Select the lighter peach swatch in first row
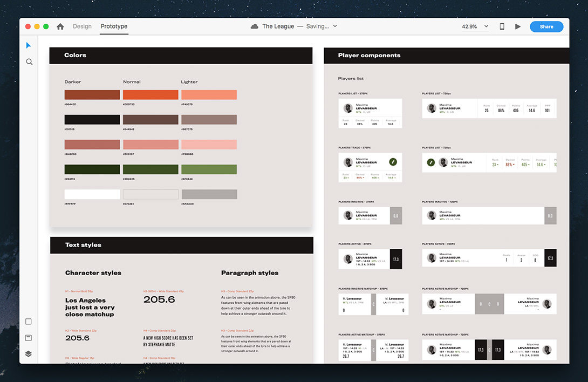The image size is (588, 382). [x=209, y=94]
